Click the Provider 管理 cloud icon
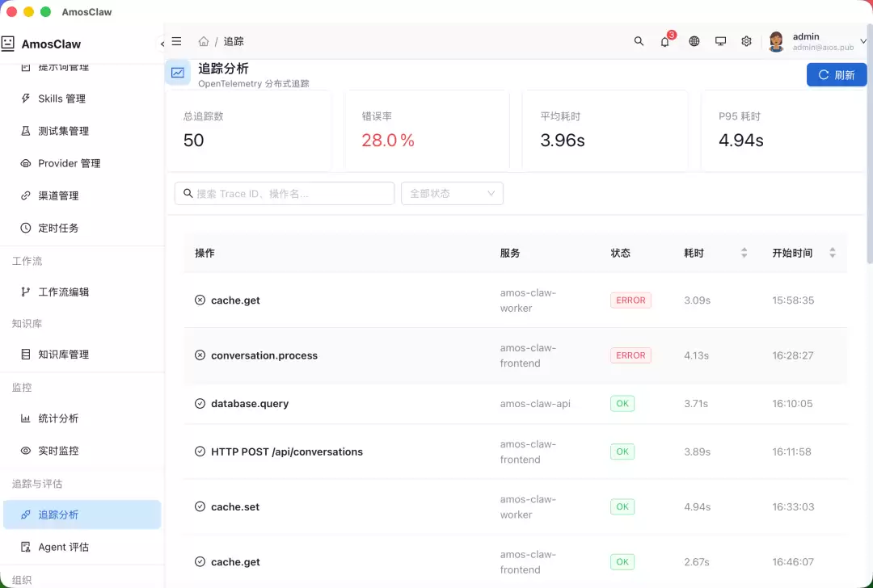The image size is (873, 588). point(26,163)
